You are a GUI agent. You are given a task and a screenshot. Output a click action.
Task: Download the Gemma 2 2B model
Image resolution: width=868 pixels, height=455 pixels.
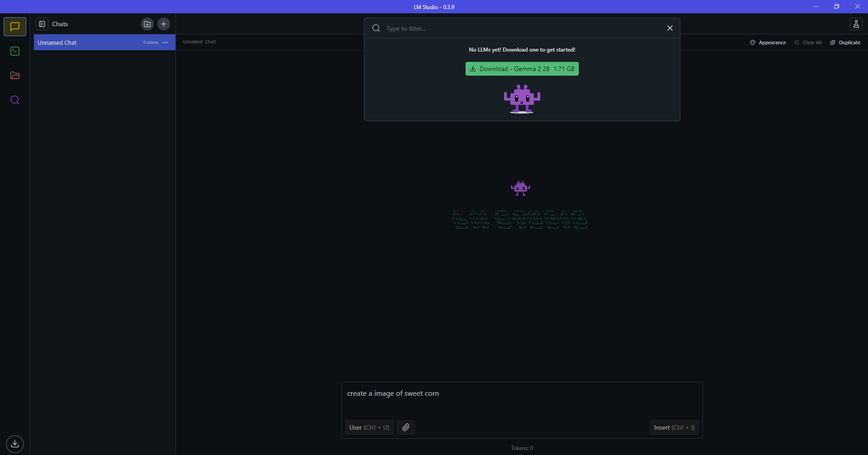pos(522,69)
